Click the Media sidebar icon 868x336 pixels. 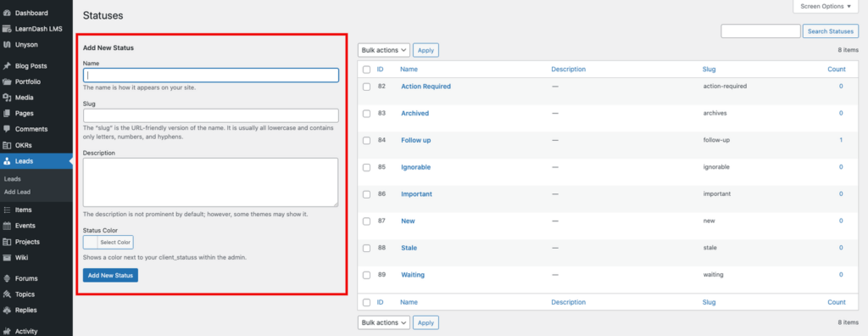pyautogui.click(x=7, y=98)
